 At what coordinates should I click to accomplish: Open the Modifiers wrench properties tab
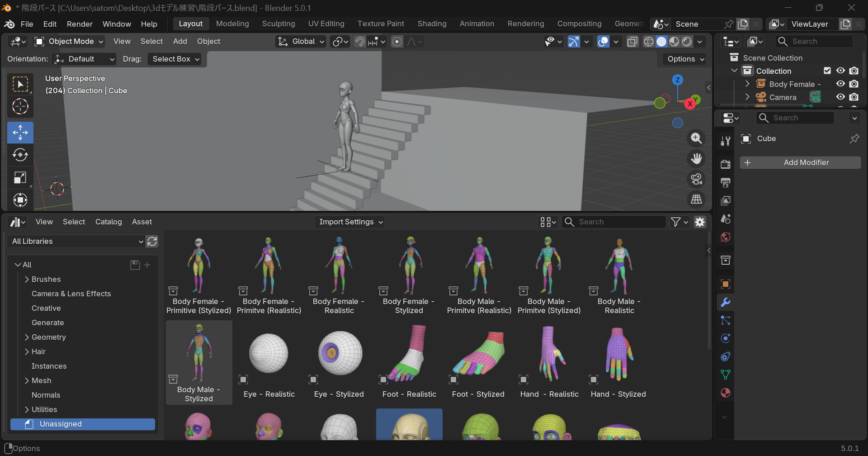click(x=726, y=302)
